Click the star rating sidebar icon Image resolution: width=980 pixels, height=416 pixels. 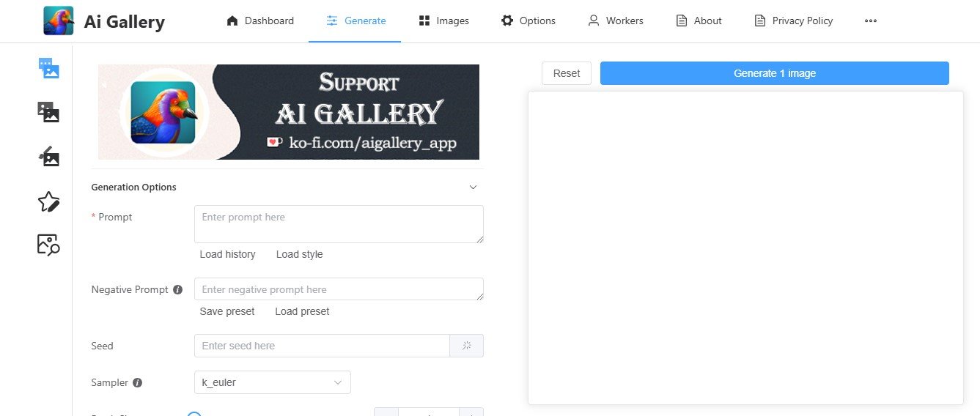(x=48, y=201)
